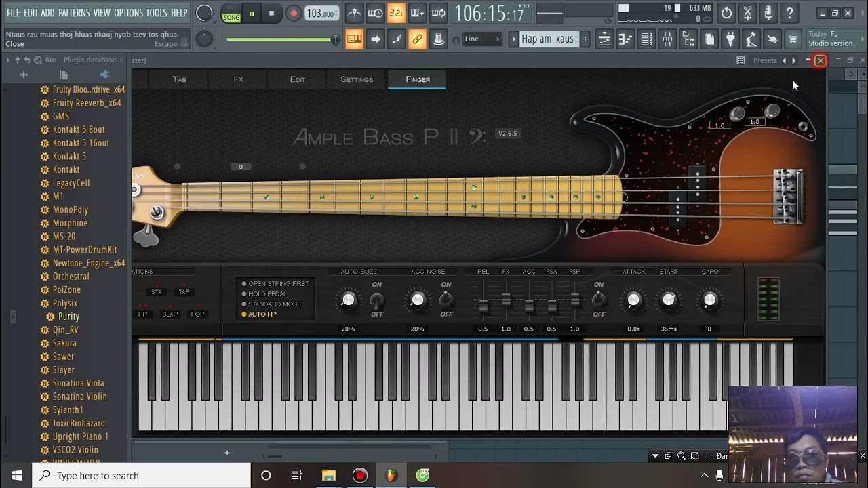
Task: Switch to the FX tab
Action: click(x=239, y=79)
